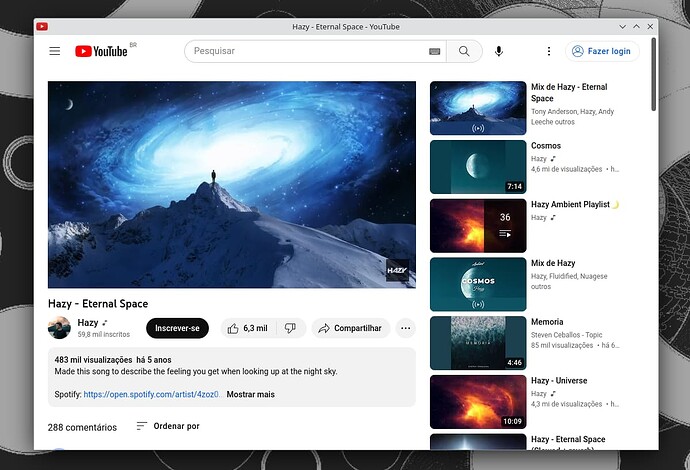Start voice search with microphone
This screenshot has height=470, width=690.
coord(499,51)
